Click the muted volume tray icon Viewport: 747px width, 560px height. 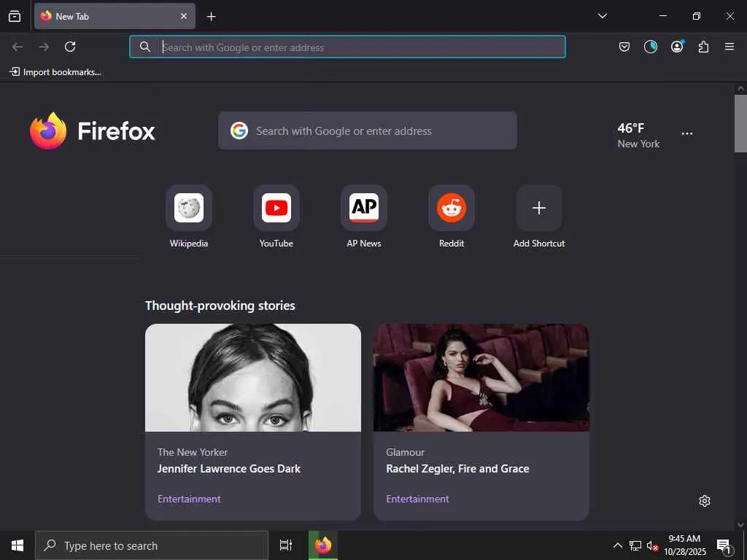click(652, 545)
